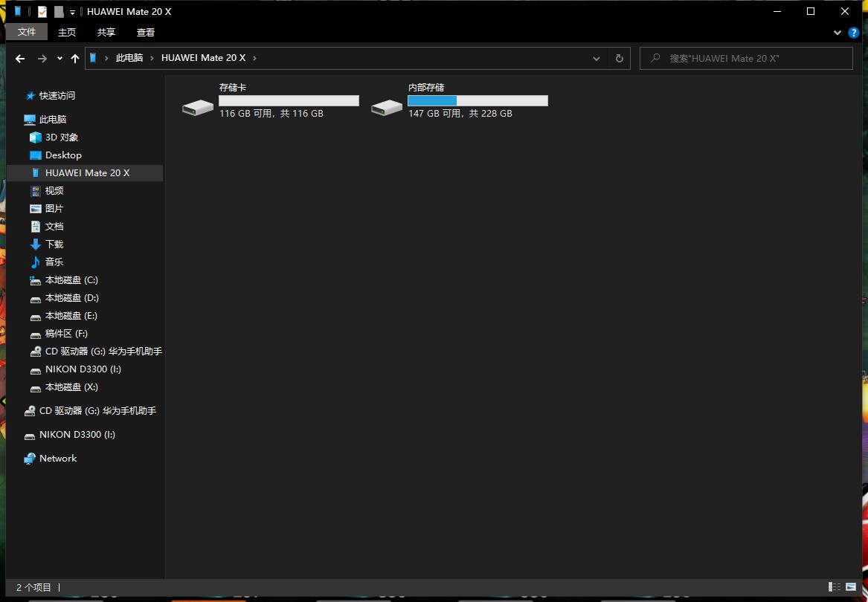
Task: Open the 内部存储 drive icon
Action: click(386, 107)
